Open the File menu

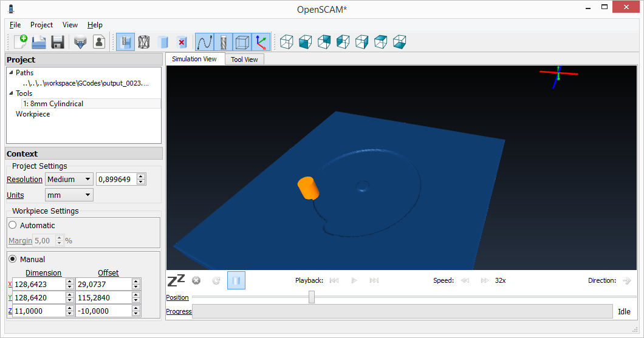(x=15, y=25)
